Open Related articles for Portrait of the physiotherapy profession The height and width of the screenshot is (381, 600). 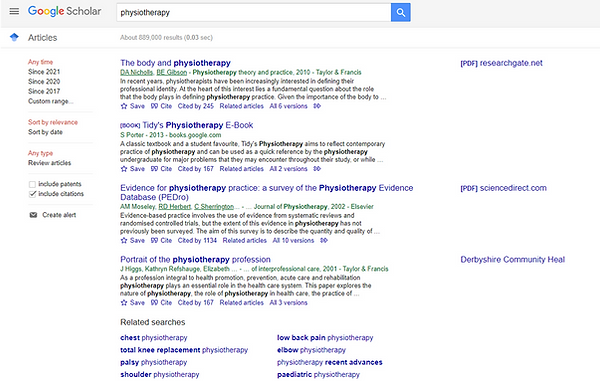point(241,303)
